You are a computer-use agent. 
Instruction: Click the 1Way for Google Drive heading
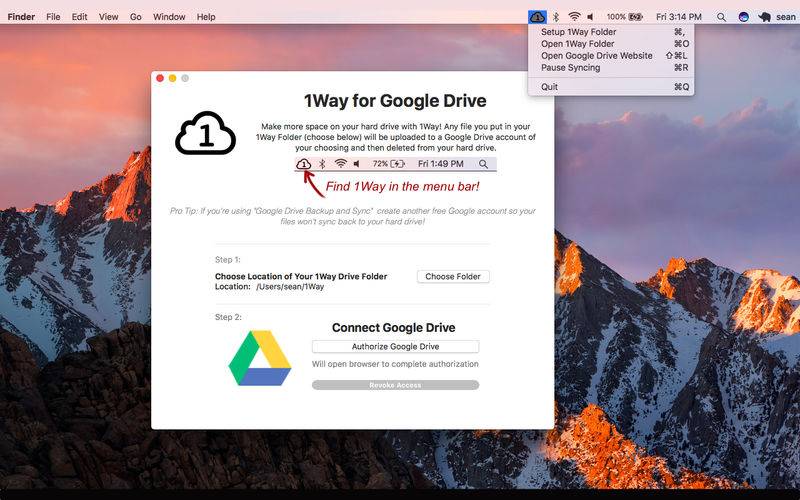click(395, 101)
